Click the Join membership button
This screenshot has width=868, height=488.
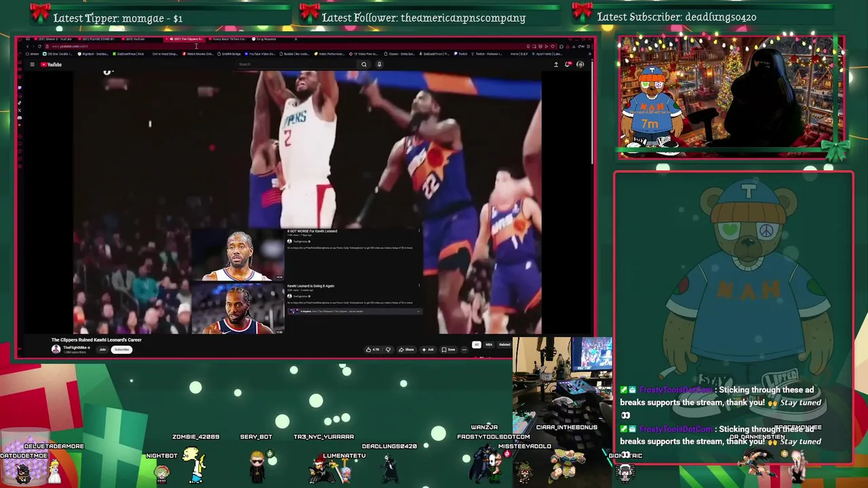[102, 350]
